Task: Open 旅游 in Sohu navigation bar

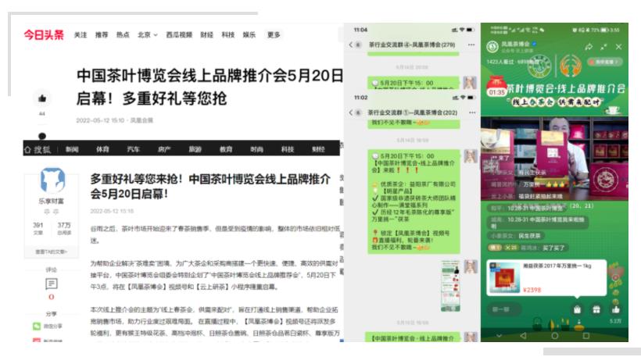Action: click(195, 149)
